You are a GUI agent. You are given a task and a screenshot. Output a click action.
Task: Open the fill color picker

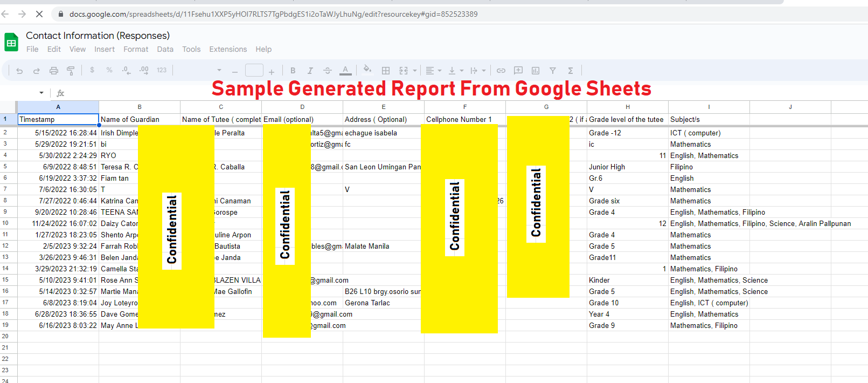click(x=367, y=70)
